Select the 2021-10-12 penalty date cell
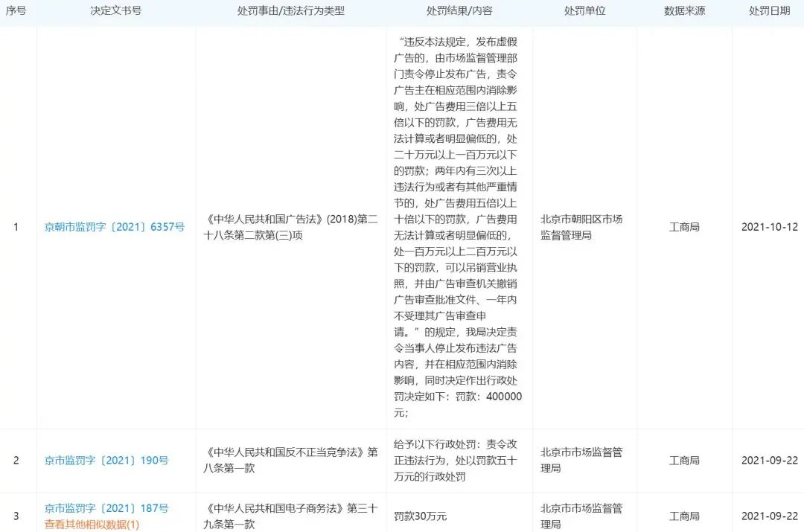804x532 pixels. point(770,227)
